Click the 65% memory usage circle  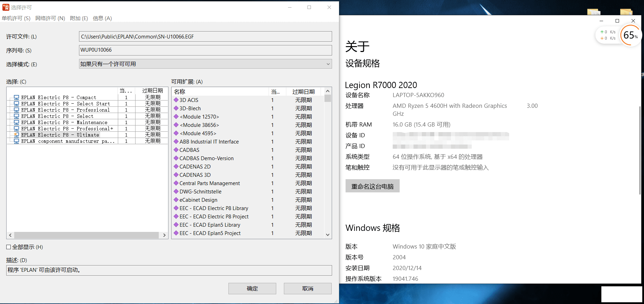(630, 35)
